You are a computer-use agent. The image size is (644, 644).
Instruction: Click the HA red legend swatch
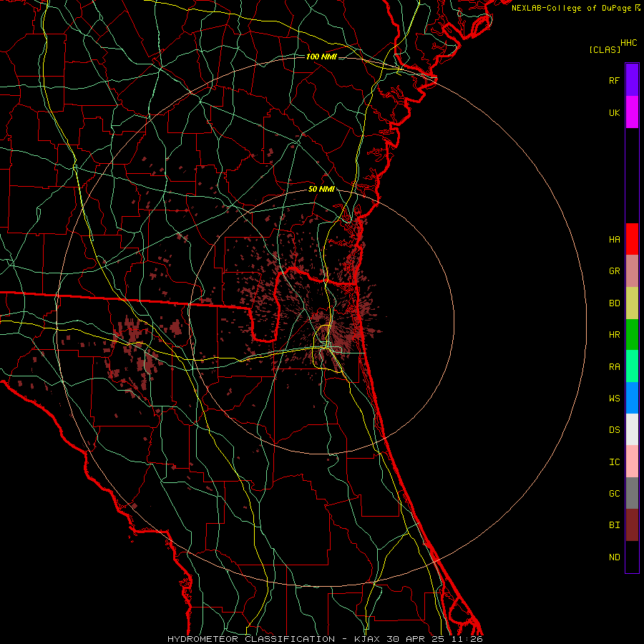(x=632, y=239)
